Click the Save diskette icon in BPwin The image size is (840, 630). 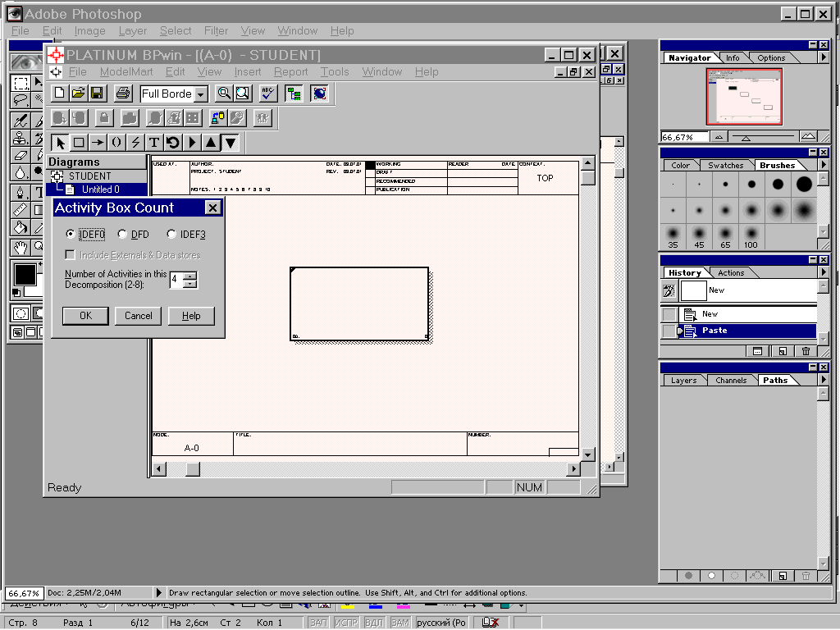coord(97,94)
